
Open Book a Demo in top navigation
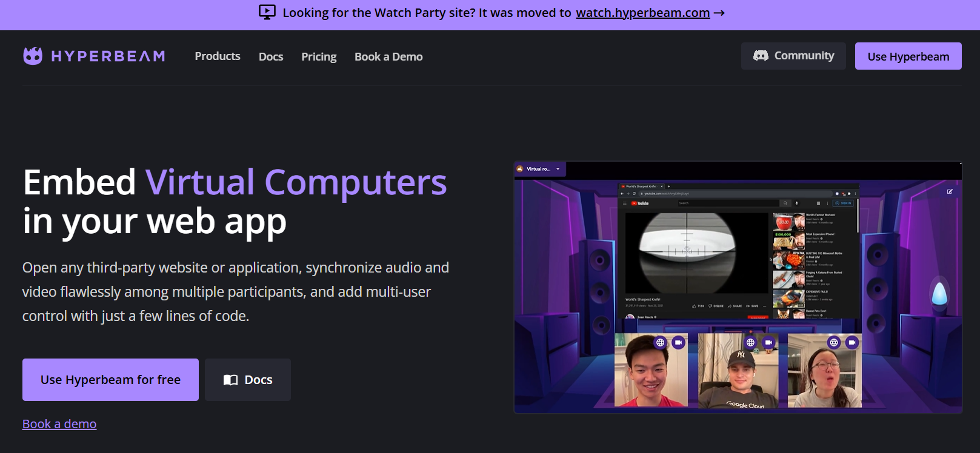[x=388, y=56]
